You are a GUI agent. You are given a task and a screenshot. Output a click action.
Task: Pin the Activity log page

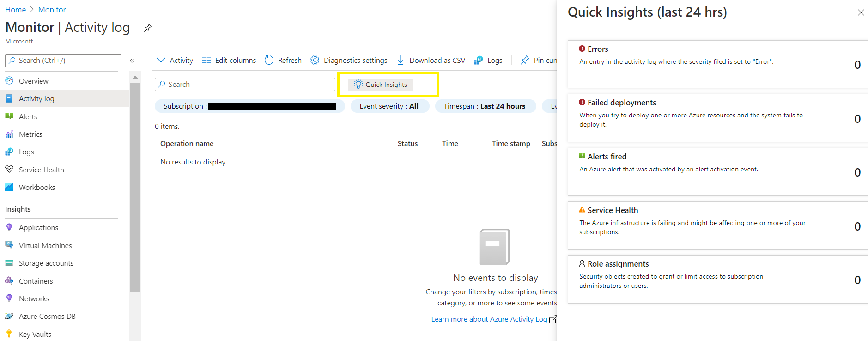(x=148, y=28)
